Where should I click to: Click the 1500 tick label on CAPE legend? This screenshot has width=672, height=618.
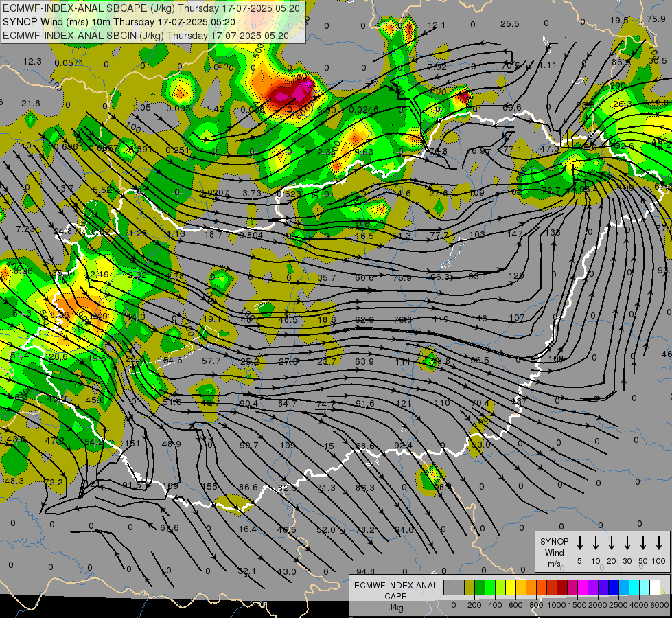(x=577, y=605)
